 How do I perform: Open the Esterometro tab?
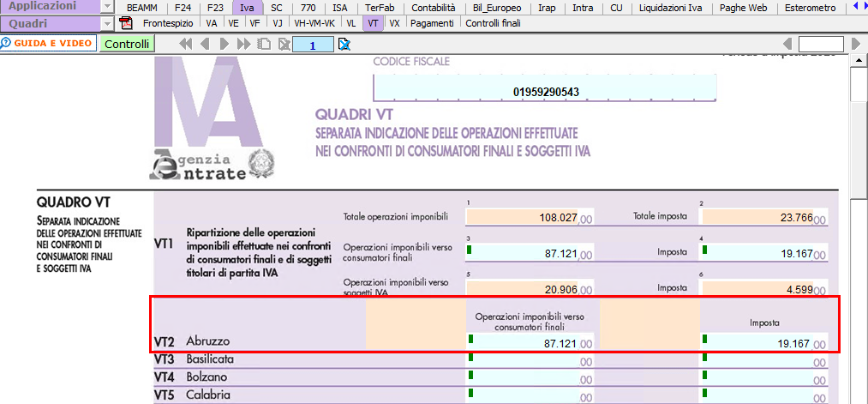[x=810, y=8]
